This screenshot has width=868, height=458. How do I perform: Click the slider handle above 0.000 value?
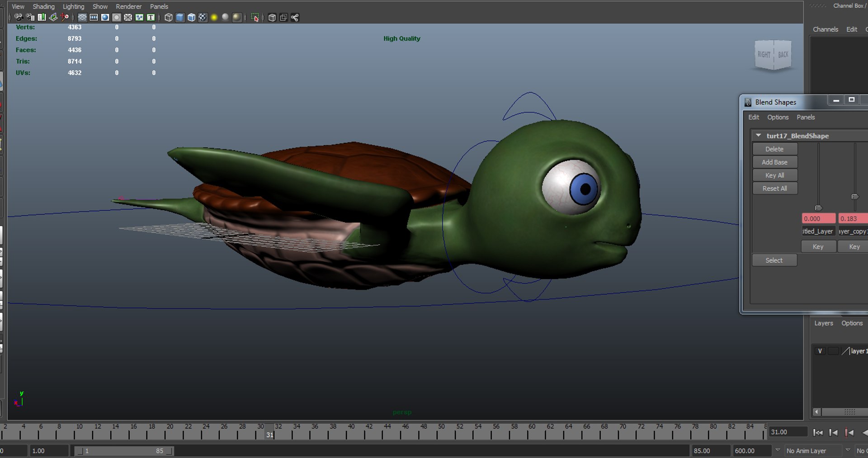(818, 208)
